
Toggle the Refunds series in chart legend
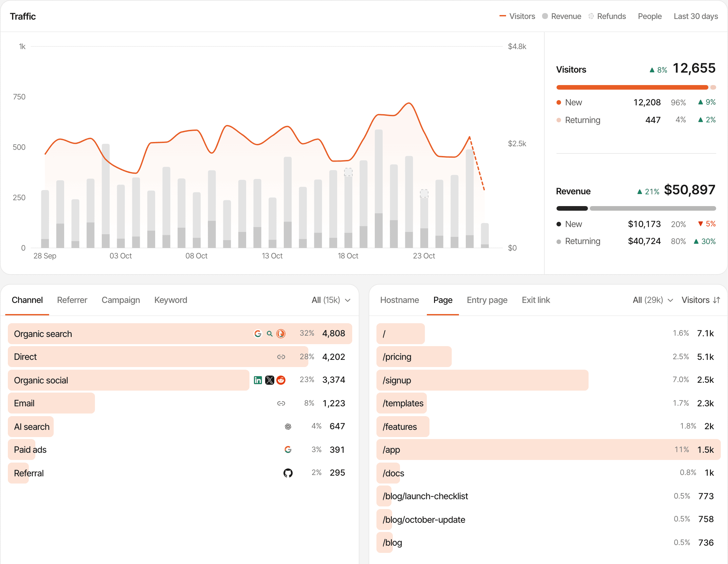[x=607, y=16]
